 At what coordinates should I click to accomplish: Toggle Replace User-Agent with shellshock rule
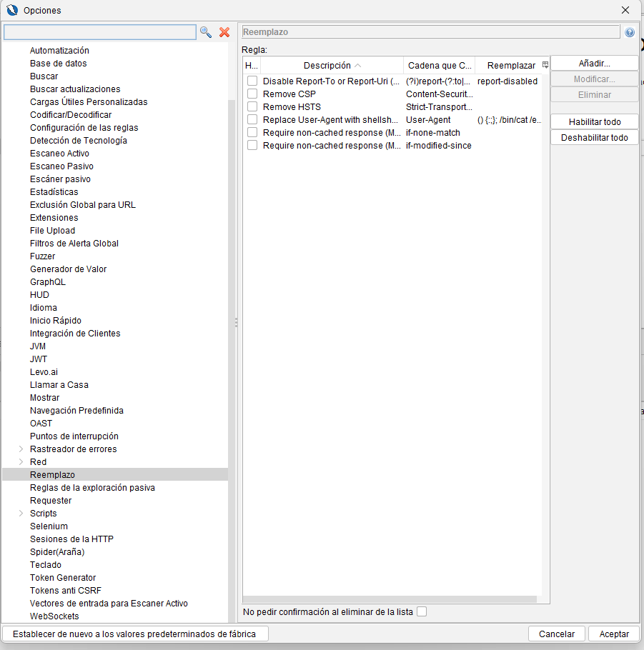[x=252, y=119]
